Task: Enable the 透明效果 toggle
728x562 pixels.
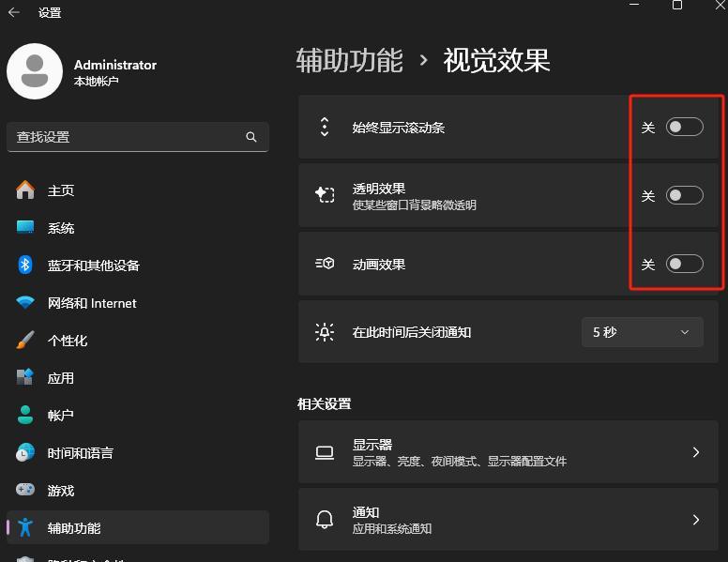Action: 684,196
